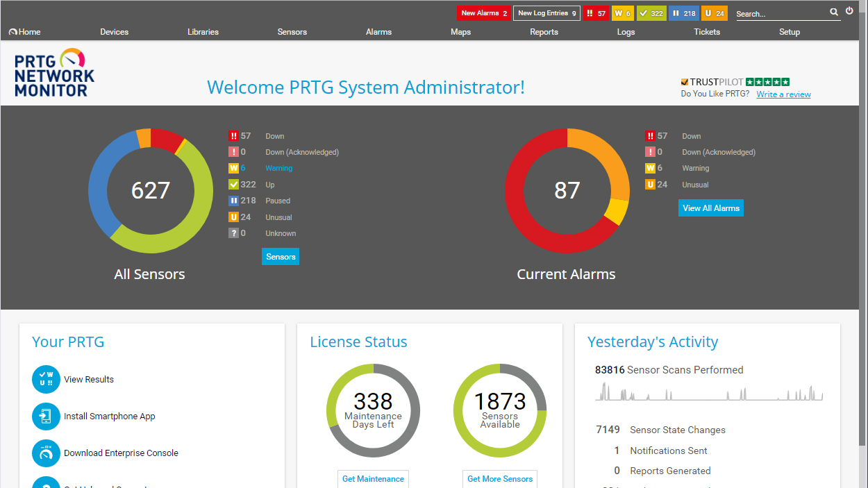This screenshot has height=488, width=868.
Task: Open the Devices menu
Action: click(114, 32)
